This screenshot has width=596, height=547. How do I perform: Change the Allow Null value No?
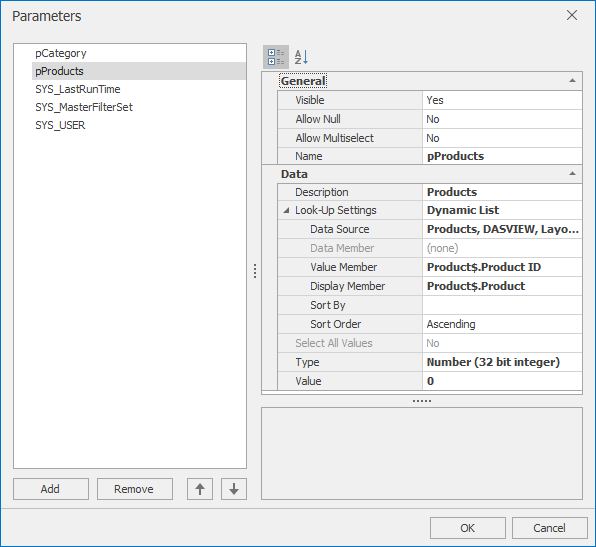(502, 119)
